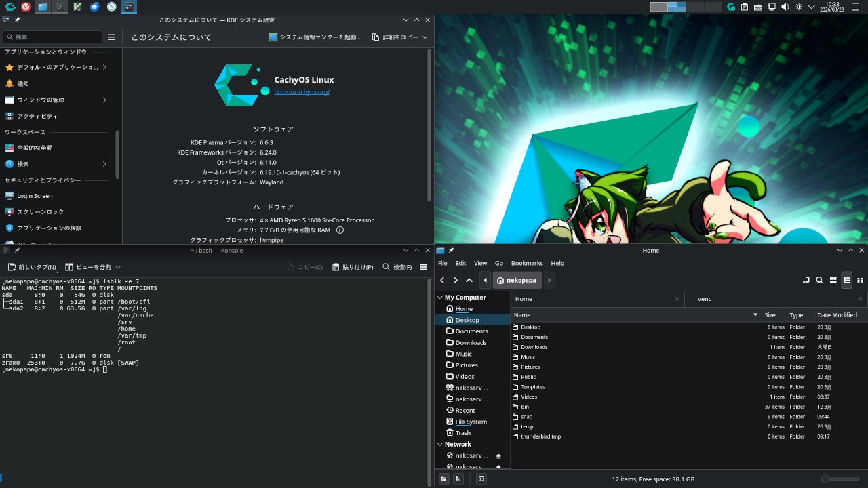868x488 pixels.
Task: Sort by the Name column header
Action: pyautogui.click(x=636, y=315)
